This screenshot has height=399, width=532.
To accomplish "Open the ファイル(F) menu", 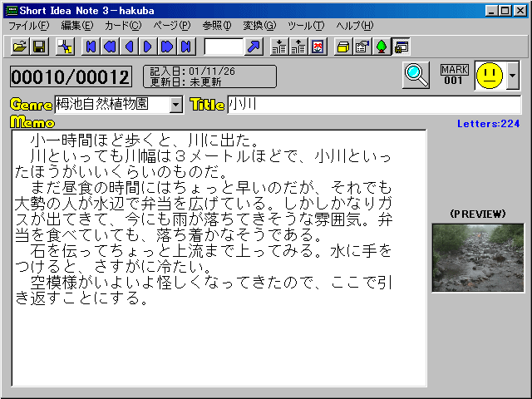I will (x=29, y=26).
